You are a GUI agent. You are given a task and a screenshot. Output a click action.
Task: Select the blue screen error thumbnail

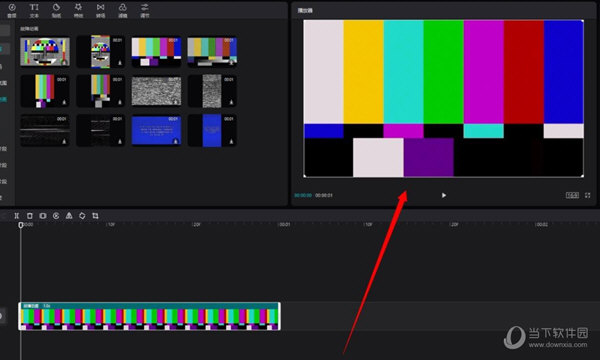pos(157,131)
